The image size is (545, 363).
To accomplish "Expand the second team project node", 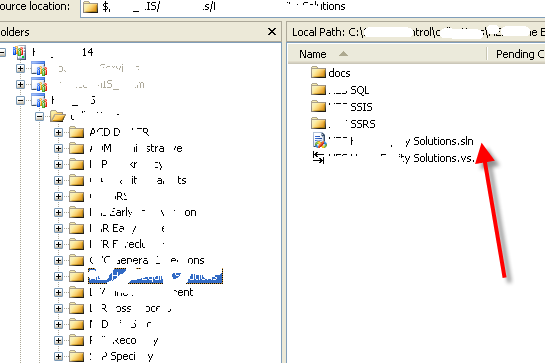I will pos(21,84).
